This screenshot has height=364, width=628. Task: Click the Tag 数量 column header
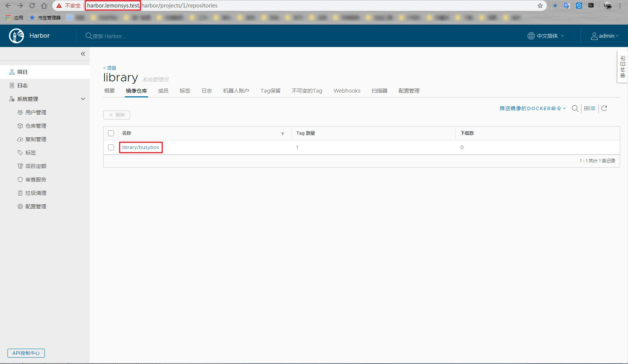click(306, 133)
